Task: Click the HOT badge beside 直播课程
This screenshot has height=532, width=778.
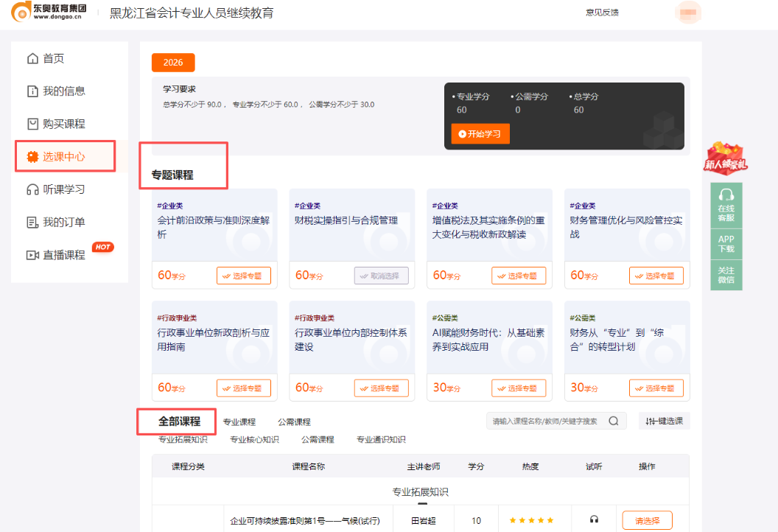Action: click(102, 247)
